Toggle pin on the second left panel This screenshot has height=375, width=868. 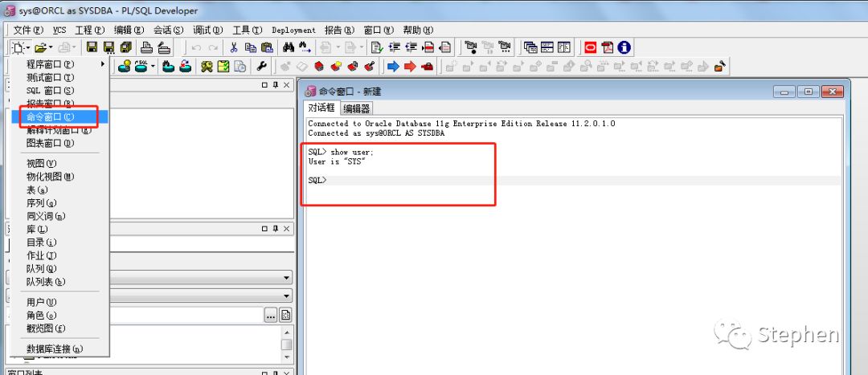[275, 228]
